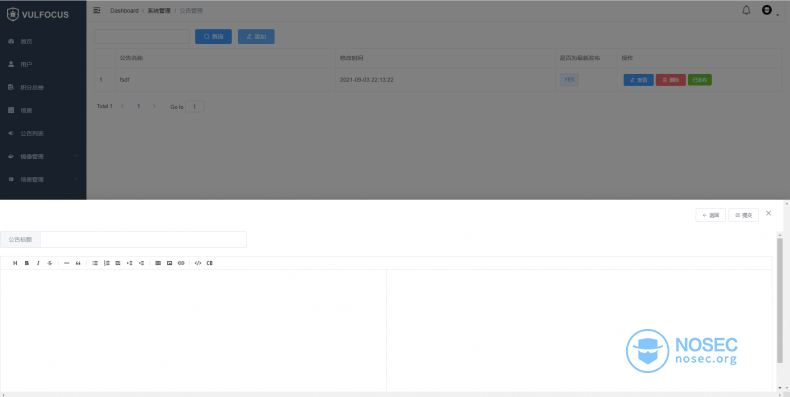Click the red delete button in fsdf row
790x397 pixels.
tap(671, 80)
